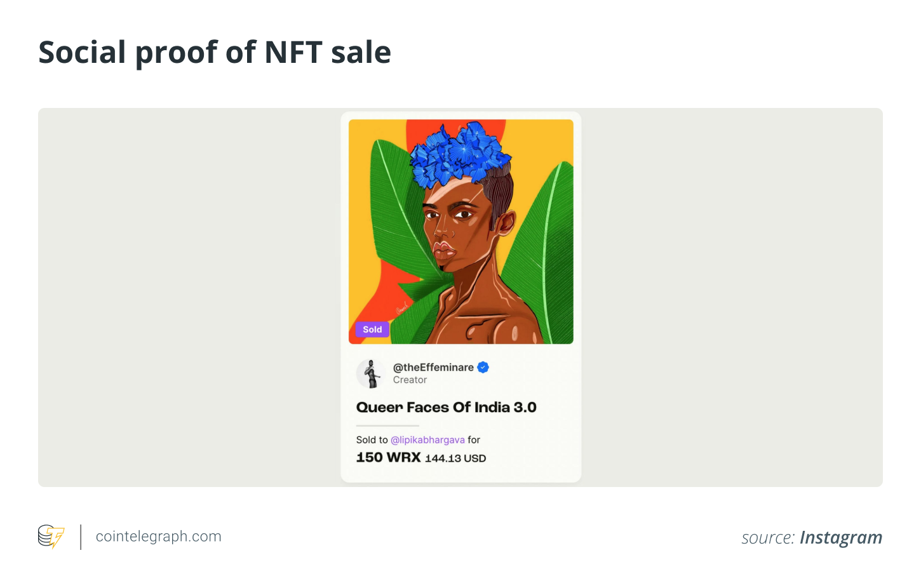Click the Social proof of NFT sale heading
Image resolution: width=921 pixels, height=588 pixels.
click(215, 52)
